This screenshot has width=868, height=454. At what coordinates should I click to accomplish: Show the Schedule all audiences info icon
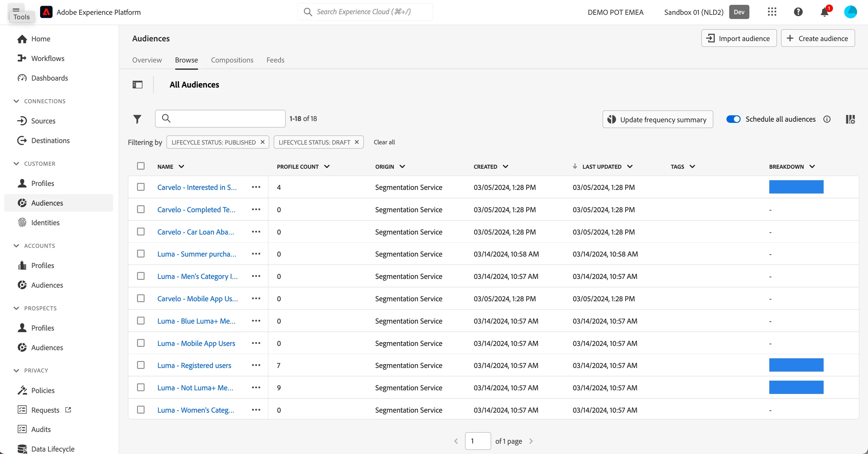tap(827, 119)
